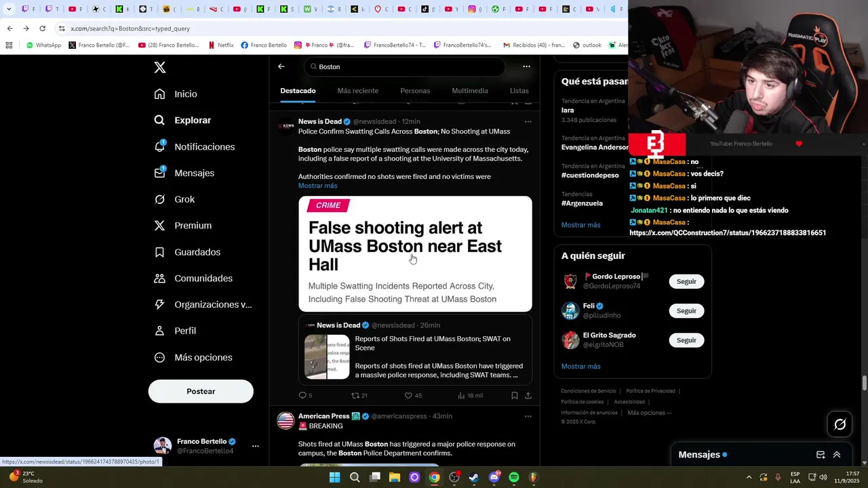Show more suggestions under A quién seguir

point(580,366)
